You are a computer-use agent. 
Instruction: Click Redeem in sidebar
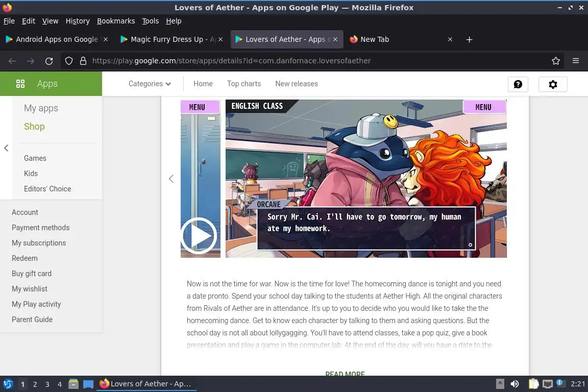tap(24, 258)
